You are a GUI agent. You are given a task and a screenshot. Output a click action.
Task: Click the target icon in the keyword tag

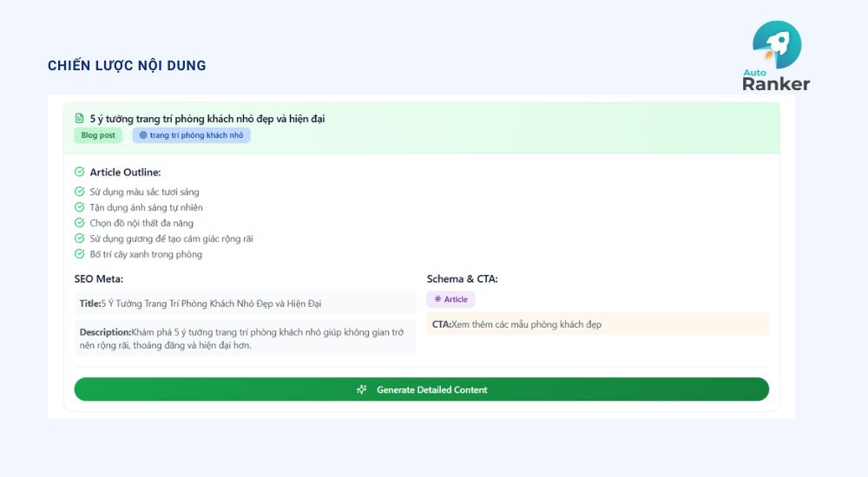pyautogui.click(x=143, y=135)
